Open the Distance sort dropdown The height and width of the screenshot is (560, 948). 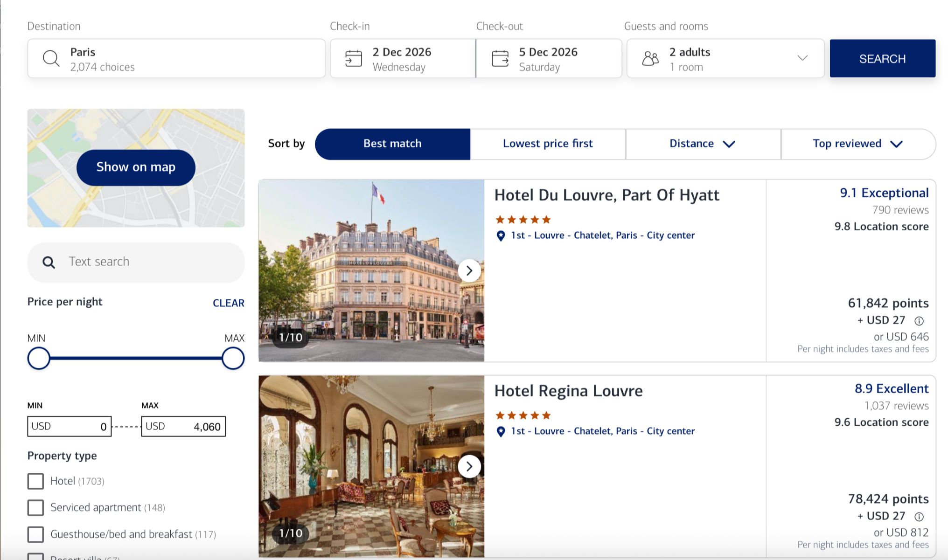point(703,144)
